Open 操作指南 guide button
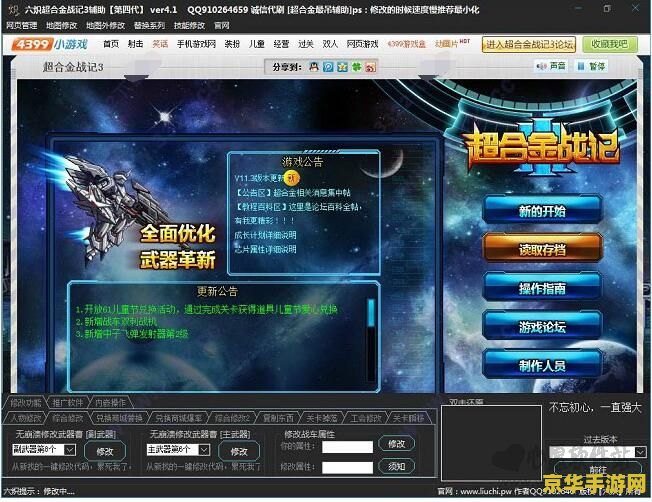The width and height of the screenshot is (652, 502). click(x=542, y=288)
